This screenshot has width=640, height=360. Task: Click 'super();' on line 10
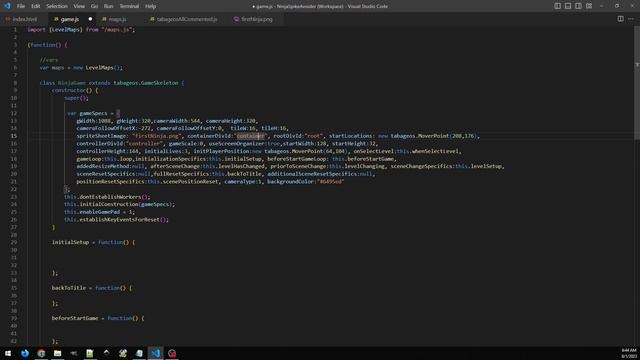point(76,98)
